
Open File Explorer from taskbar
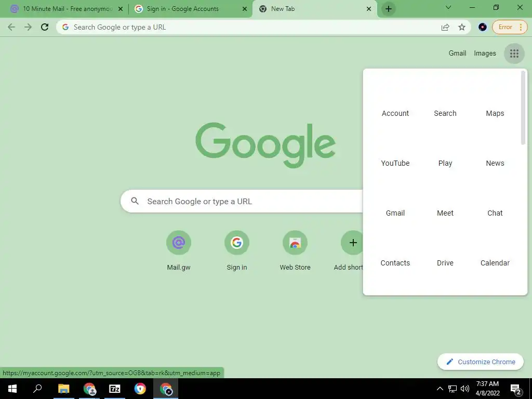[x=63, y=389]
